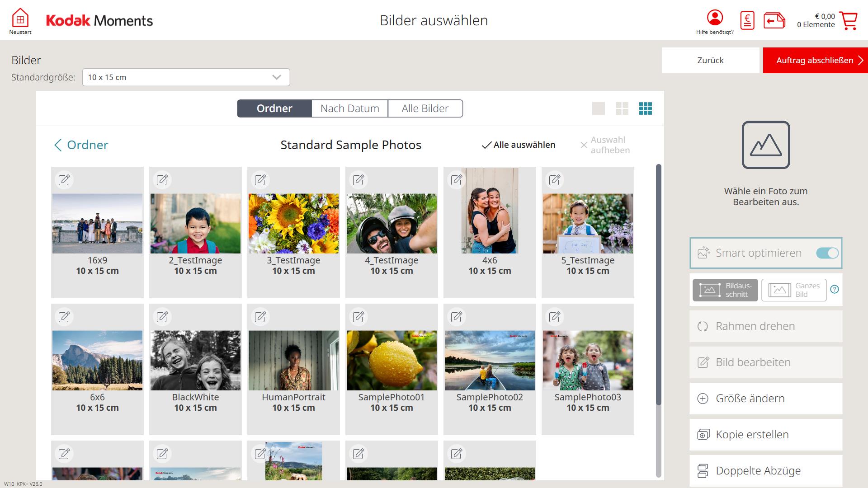Click edit icon on 3_TestImage photo
This screenshot has height=488, width=868.
tap(260, 180)
